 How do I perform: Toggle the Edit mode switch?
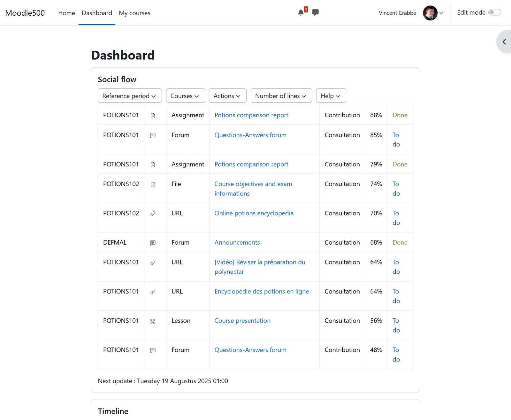(495, 12)
